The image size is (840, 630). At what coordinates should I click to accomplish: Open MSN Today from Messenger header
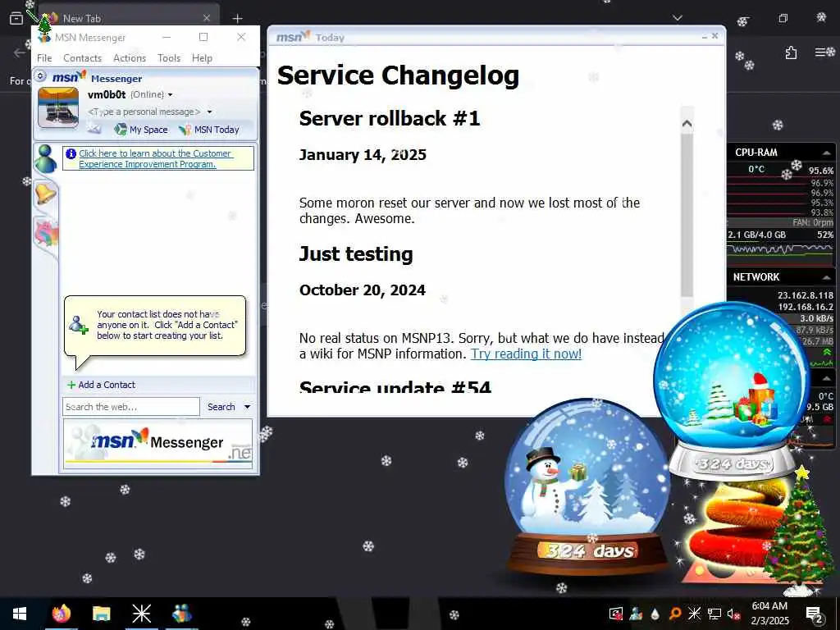(x=209, y=130)
